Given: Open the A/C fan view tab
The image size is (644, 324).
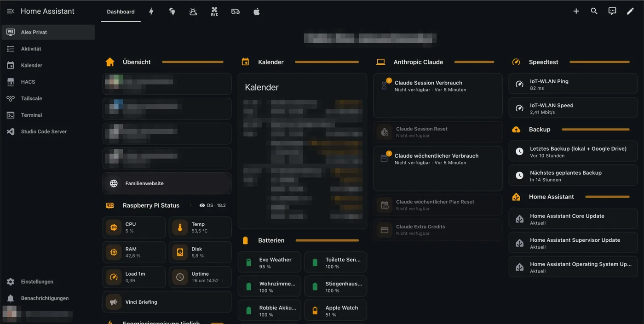Looking at the screenshot, I should tap(214, 11).
